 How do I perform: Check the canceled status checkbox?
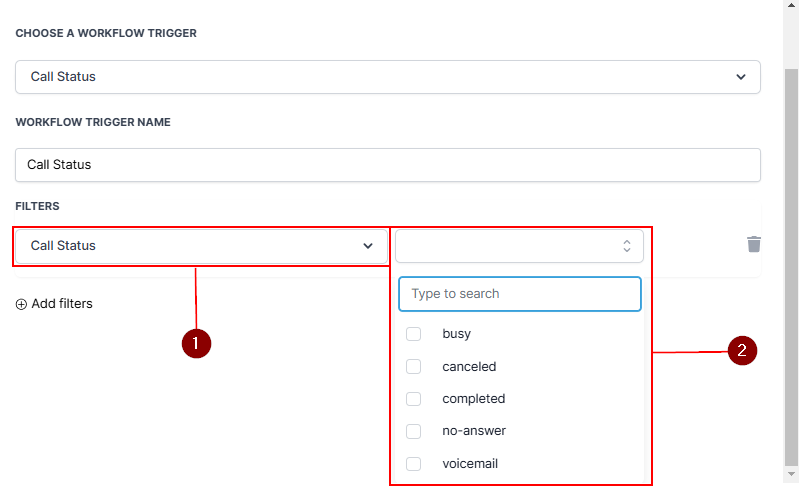pos(413,367)
